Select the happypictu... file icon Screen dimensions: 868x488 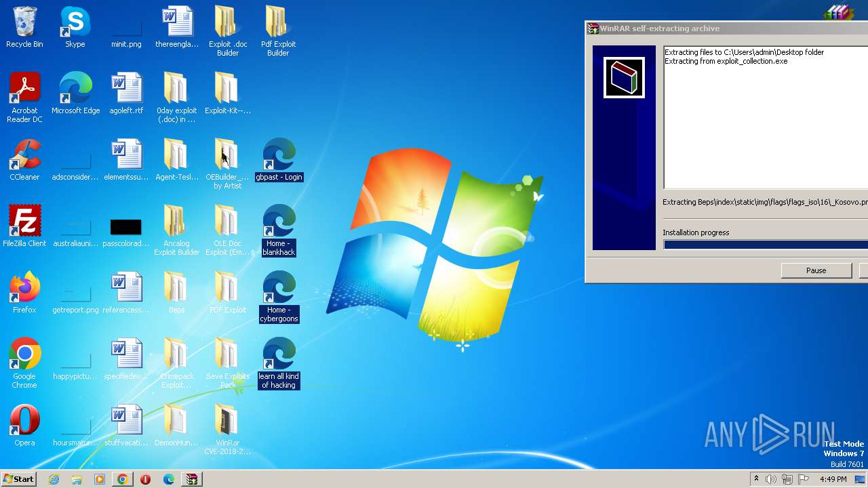pyautogui.click(x=75, y=360)
